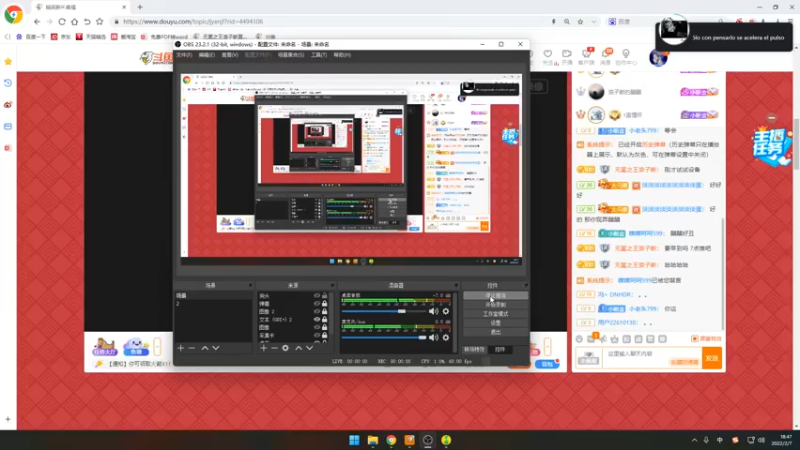This screenshot has height=450, width=800.
Task: Remove selected source with minus icon
Action: [274, 348]
